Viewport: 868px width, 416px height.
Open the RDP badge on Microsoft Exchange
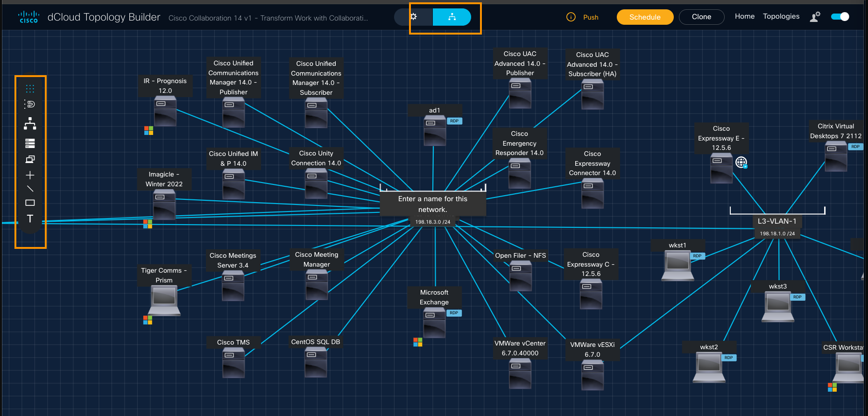[x=454, y=313]
